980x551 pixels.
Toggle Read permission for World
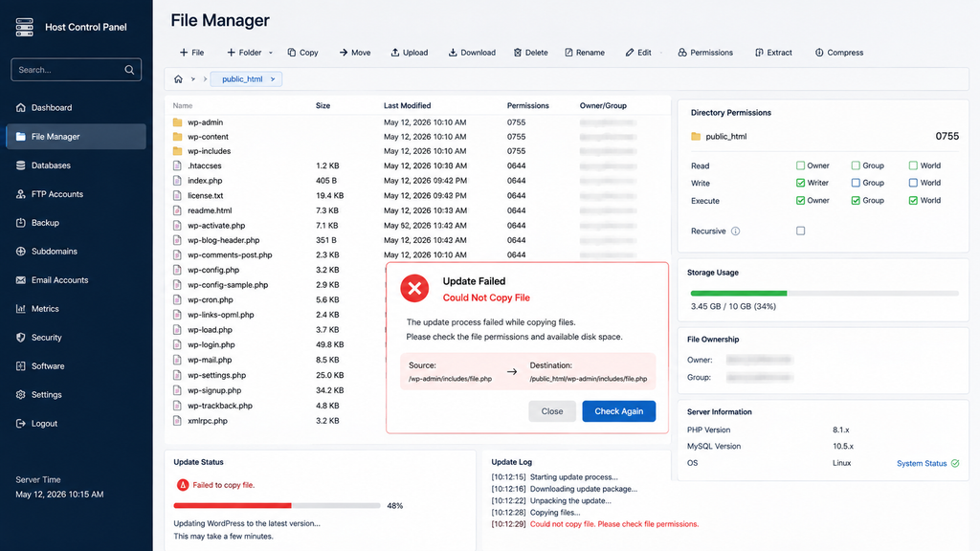pos(913,165)
